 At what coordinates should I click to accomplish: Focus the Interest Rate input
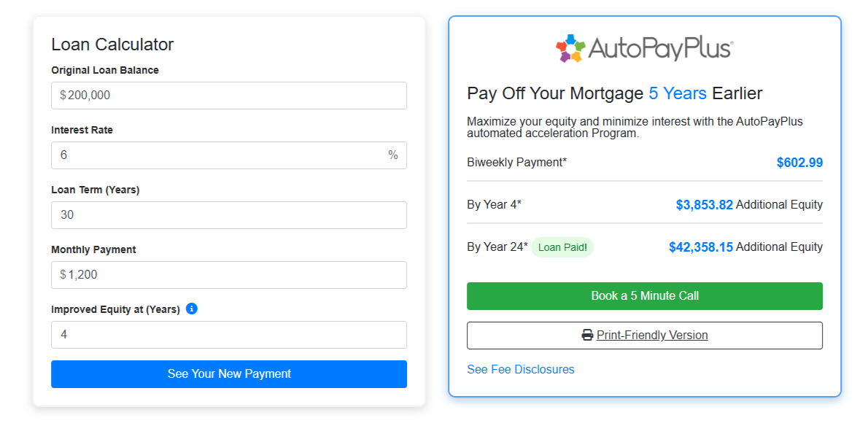point(219,155)
